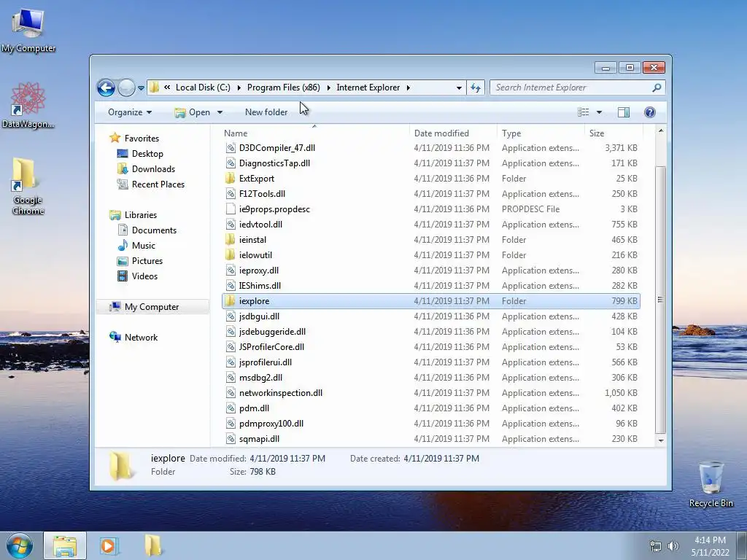The height and width of the screenshot is (560, 747).
Task: Click sqmapi.dll file name
Action: click(x=259, y=438)
